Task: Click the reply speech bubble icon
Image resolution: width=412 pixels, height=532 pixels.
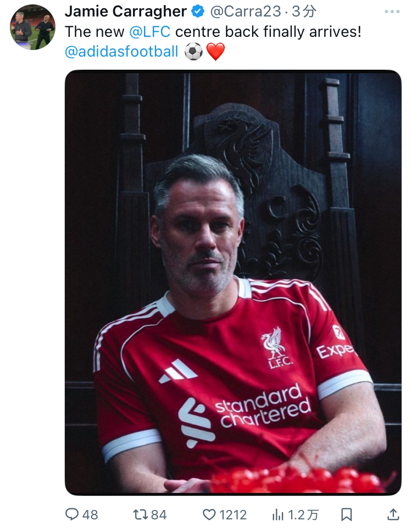Action: tap(72, 514)
